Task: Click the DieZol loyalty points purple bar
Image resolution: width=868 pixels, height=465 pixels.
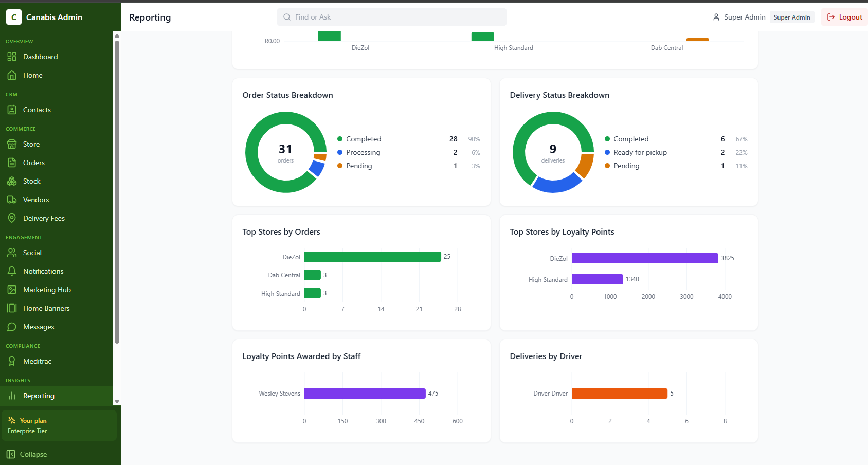Action: (645, 258)
